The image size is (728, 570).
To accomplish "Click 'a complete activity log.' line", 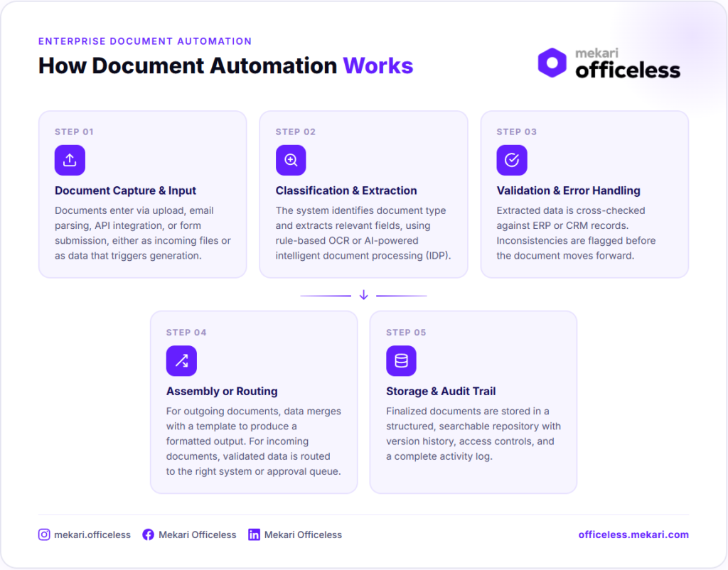I will pyautogui.click(x=439, y=456).
